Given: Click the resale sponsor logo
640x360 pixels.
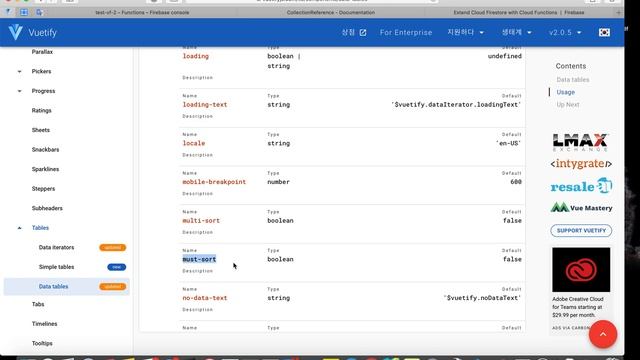Looking at the screenshot, I should click(581, 186).
